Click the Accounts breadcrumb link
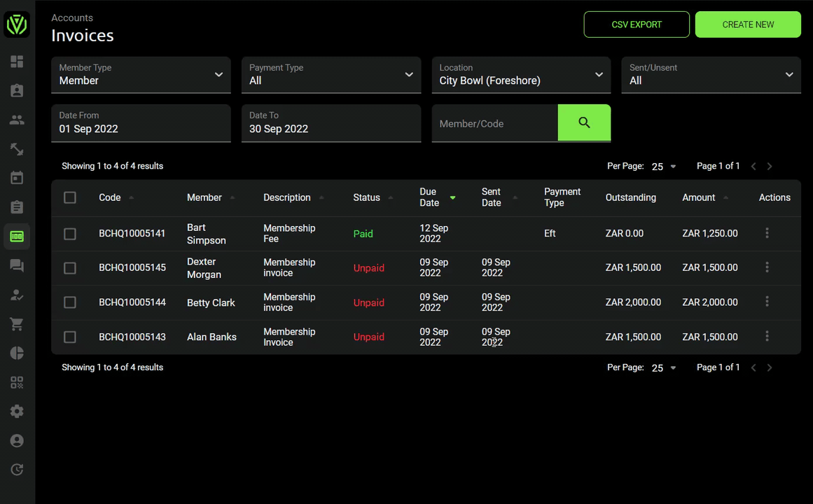The image size is (813, 504). 72,17
